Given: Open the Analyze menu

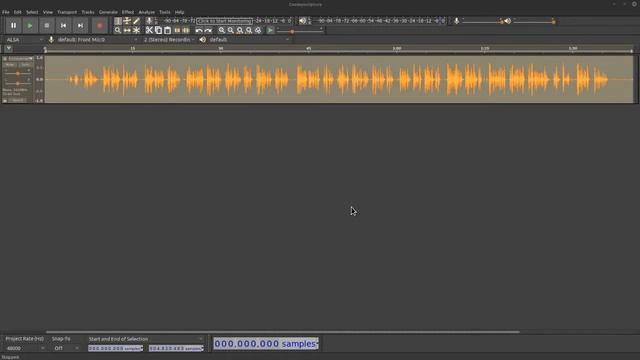Looking at the screenshot, I should tap(147, 12).
